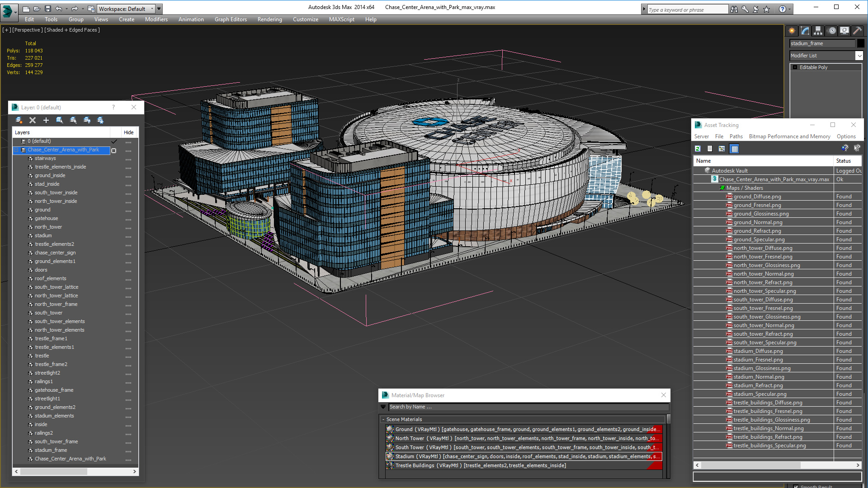Viewport: 868px width, 488px height.
Task: Click the Status column header in Asset Tracking
Action: coord(848,161)
